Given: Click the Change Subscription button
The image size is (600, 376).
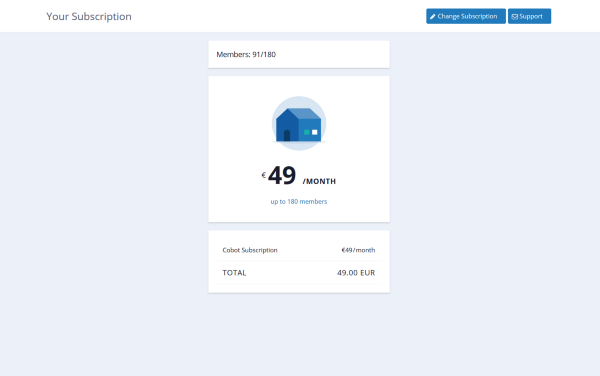Looking at the screenshot, I should click(x=466, y=16).
